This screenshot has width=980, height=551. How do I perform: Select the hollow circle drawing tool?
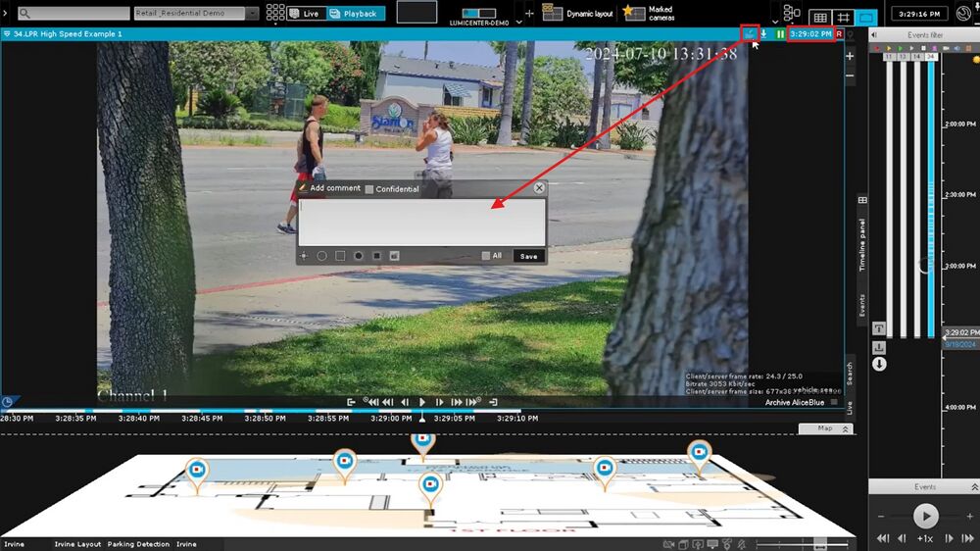tap(321, 256)
